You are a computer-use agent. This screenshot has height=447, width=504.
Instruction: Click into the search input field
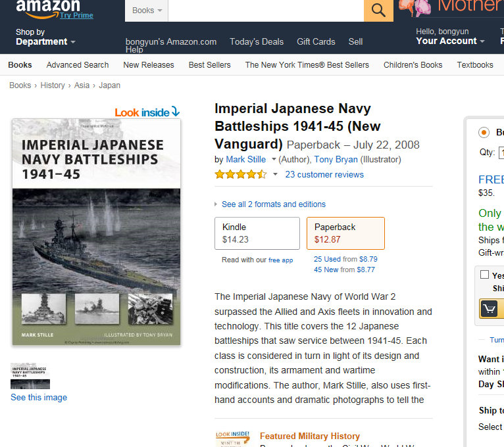(266, 11)
